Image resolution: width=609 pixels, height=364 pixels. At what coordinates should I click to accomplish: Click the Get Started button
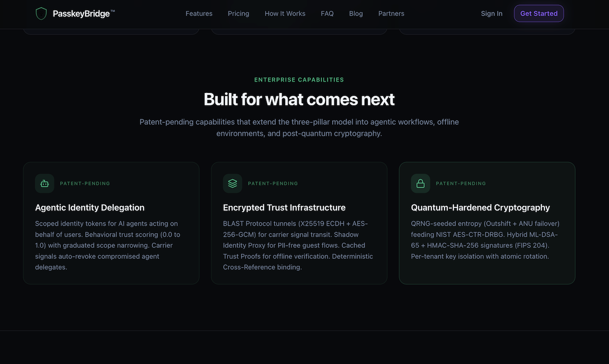pos(539,13)
